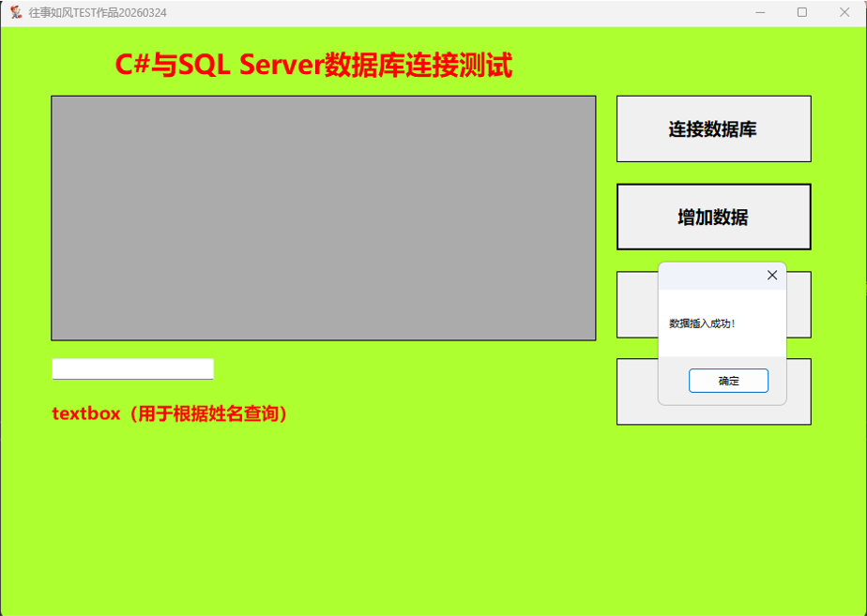
Task: Click the dialog's blank title bar area
Action: 704,276
